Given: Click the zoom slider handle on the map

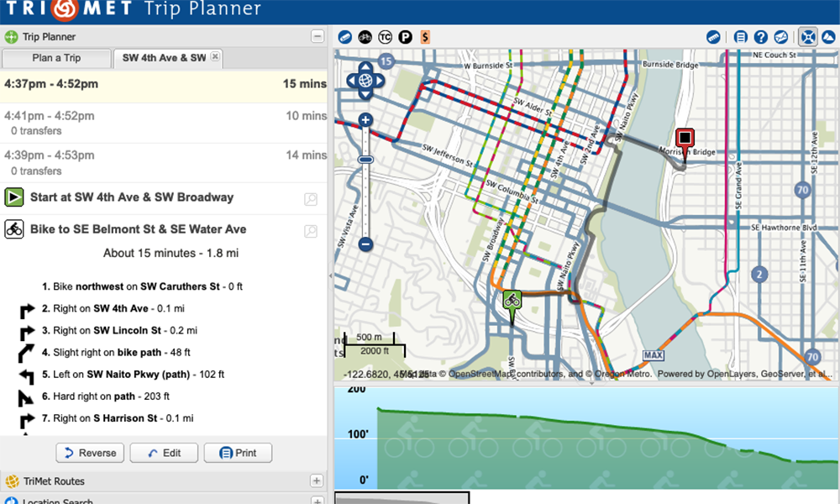Looking at the screenshot, I should click(x=365, y=160).
